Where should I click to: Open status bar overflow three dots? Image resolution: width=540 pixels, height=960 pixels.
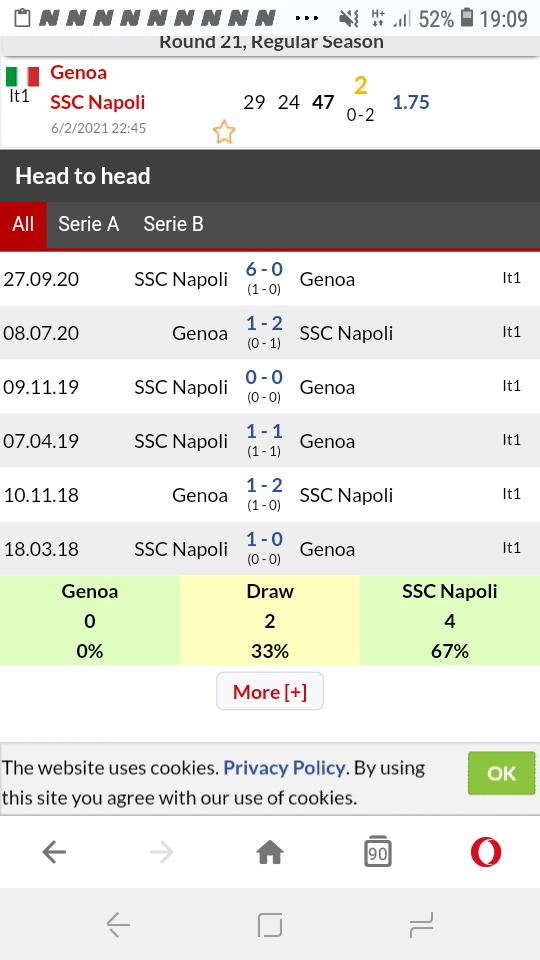pyautogui.click(x=307, y=18)
